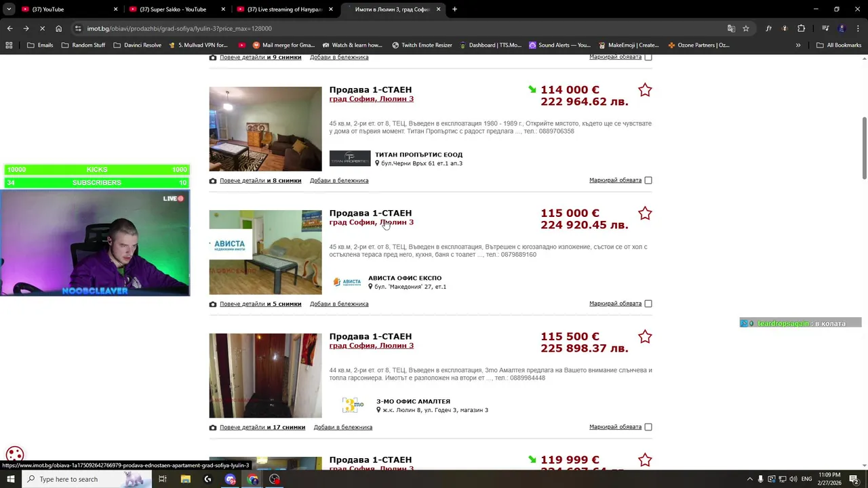This screenshot has height=488, width=868.
Task: Open 'Повече детайли и 5 снимки' link
Action: click(260, 304)
